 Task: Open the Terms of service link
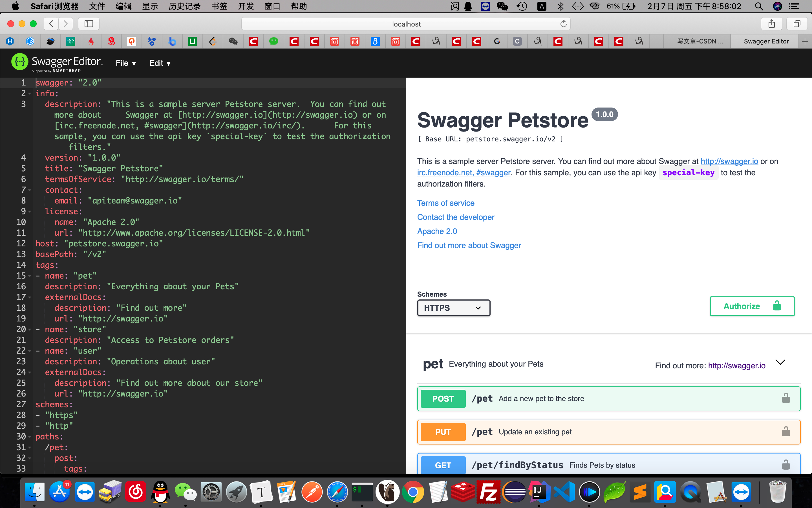(445, 203)
